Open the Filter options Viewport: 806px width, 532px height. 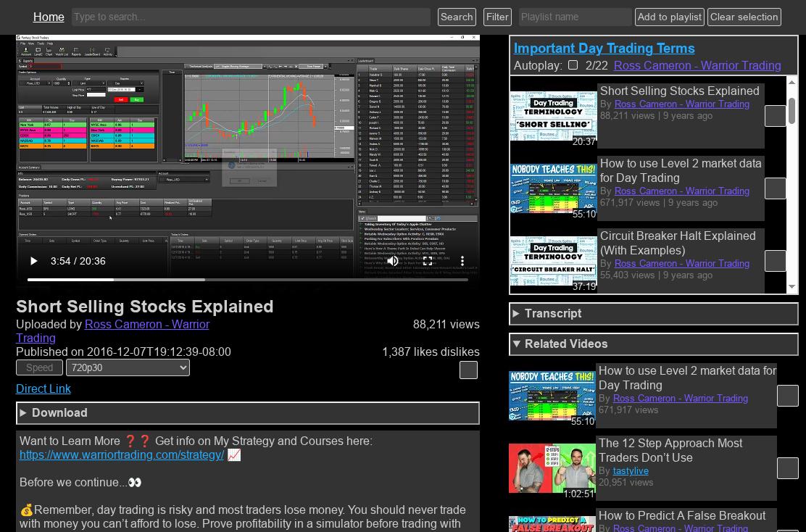pos(497,17)
